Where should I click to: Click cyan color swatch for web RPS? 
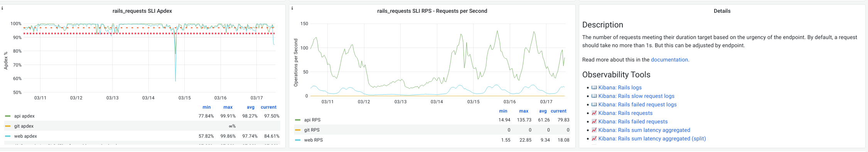tap(298, 140)
